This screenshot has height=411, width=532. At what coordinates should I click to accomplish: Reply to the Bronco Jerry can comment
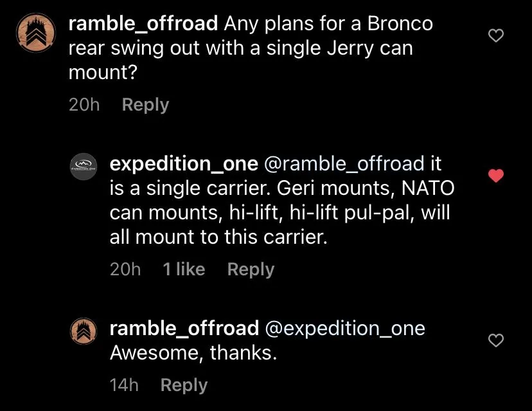(x=145, y=105)
